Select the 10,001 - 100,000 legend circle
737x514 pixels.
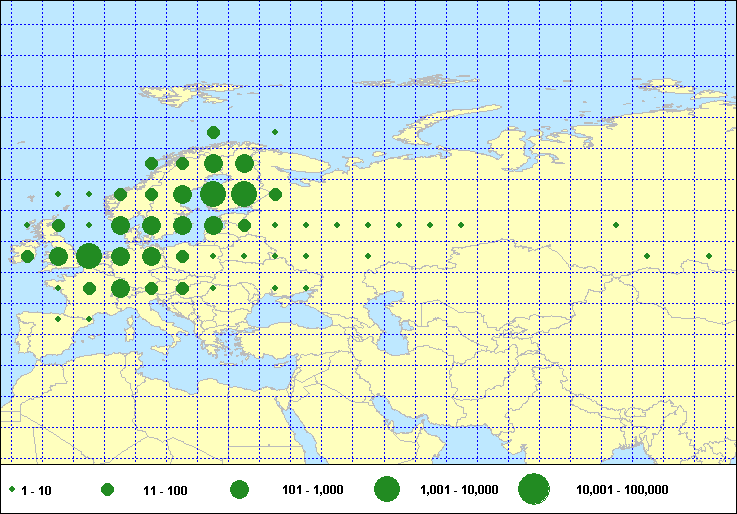coord(534,489)
